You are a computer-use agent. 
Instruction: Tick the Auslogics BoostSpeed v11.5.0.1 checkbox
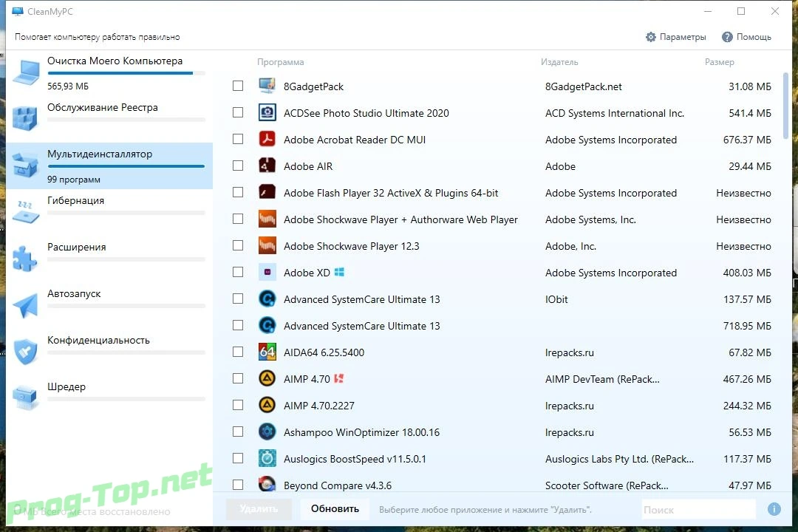(238, 458)
